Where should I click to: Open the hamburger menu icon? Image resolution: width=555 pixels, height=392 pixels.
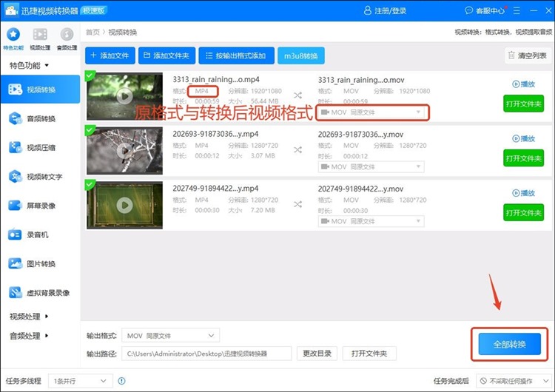[517, 10]
